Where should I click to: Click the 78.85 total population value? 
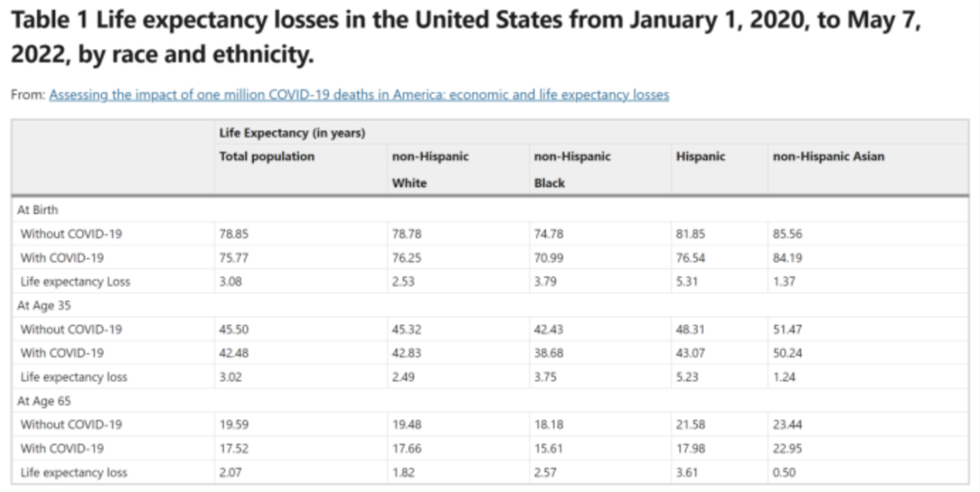234,234
